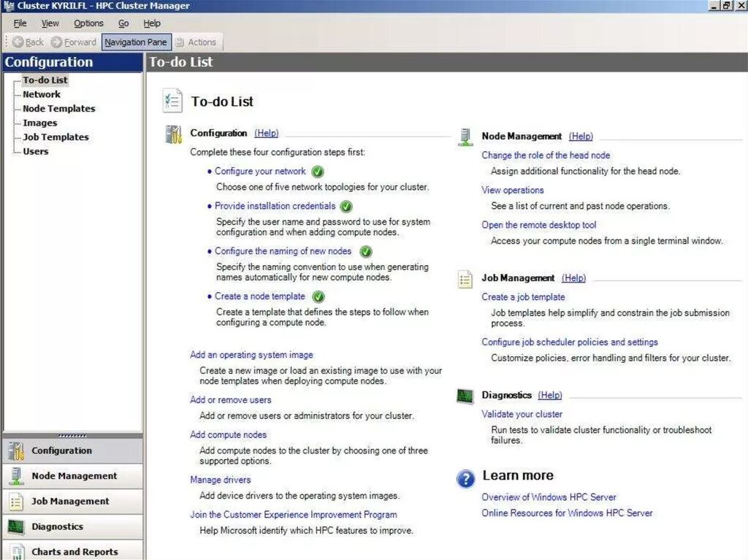
Task: Open Node Management section Help link
Action: [x=581, y=137]
